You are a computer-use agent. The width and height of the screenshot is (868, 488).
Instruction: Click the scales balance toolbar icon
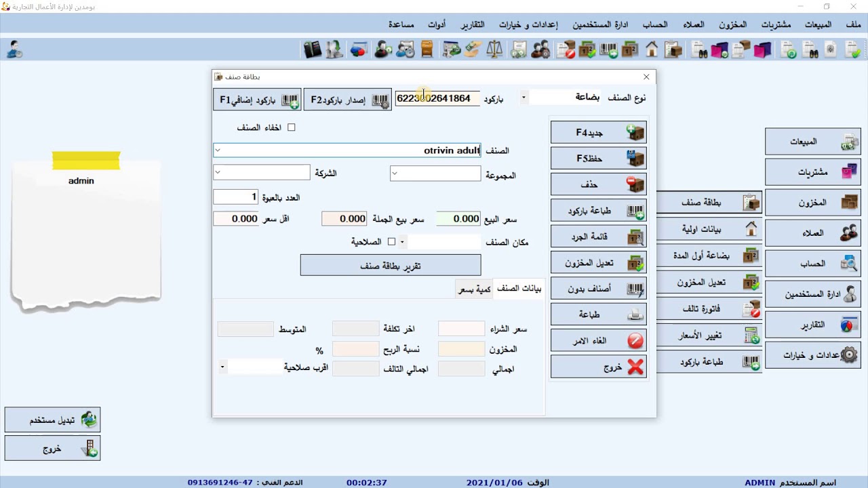pos(494,49)
